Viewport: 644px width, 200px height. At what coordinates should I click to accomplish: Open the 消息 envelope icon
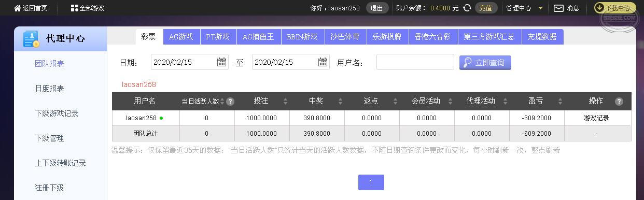coord(558,8)
